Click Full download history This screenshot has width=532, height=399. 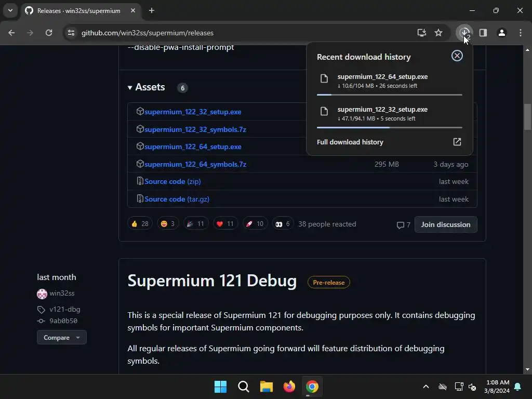(350, 142)
